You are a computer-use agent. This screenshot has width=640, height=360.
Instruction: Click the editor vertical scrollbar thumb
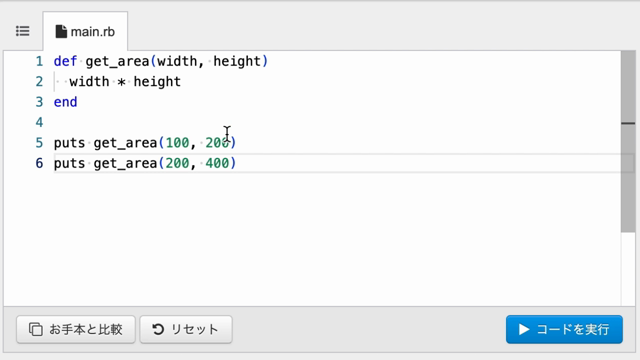click(628, 141)
